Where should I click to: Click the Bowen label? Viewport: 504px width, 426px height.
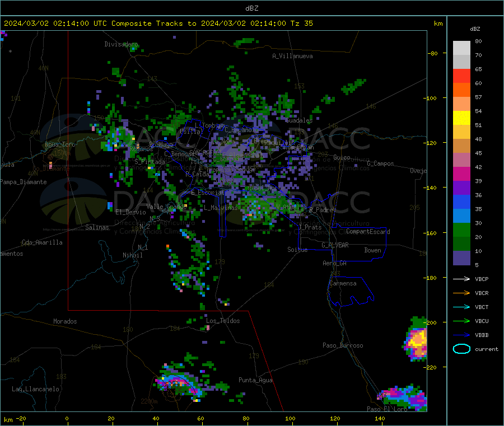(x=372, y=250)
